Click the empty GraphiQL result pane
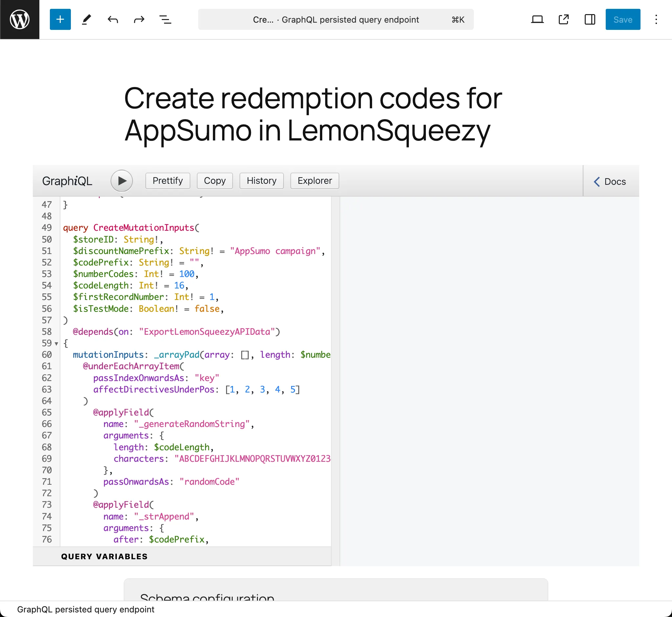The width and height of the screenshot is (672, 617). coord(489,381)
